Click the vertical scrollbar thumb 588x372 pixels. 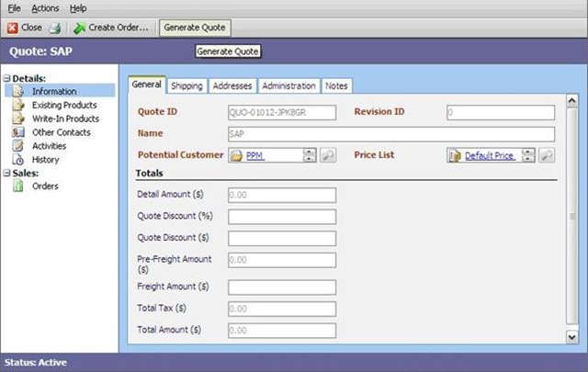point(571,216)
